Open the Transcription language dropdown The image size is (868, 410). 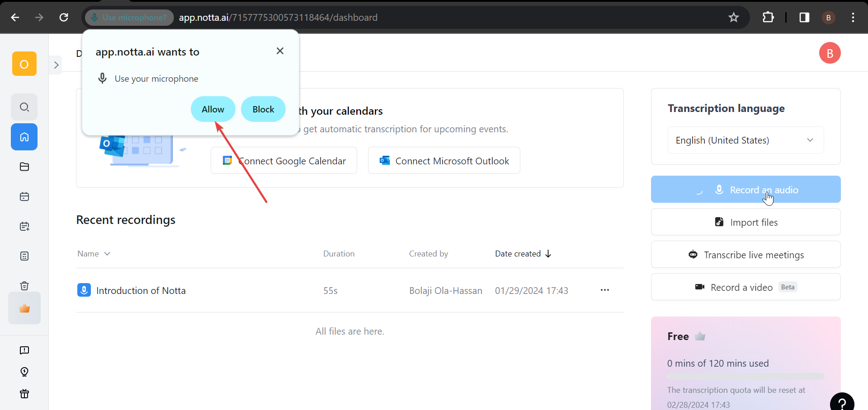click(745, 140)
